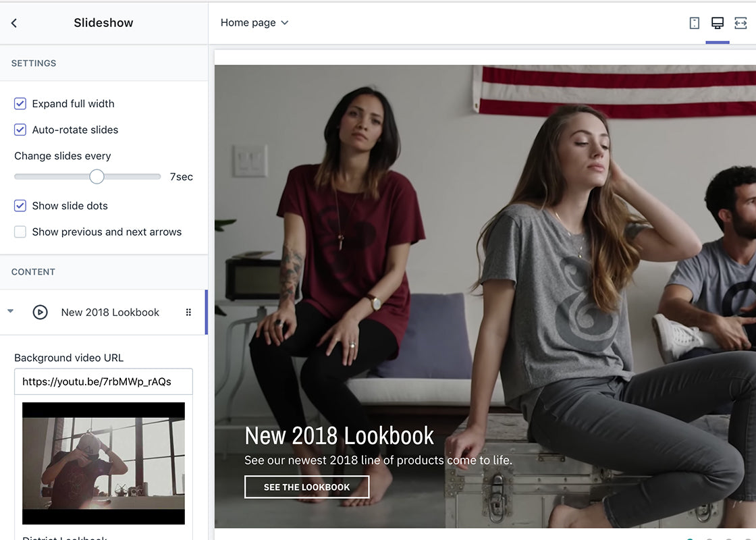This screenshot has width=756, height=540.
Task: Click the Change slides every label
Action: 63,156
